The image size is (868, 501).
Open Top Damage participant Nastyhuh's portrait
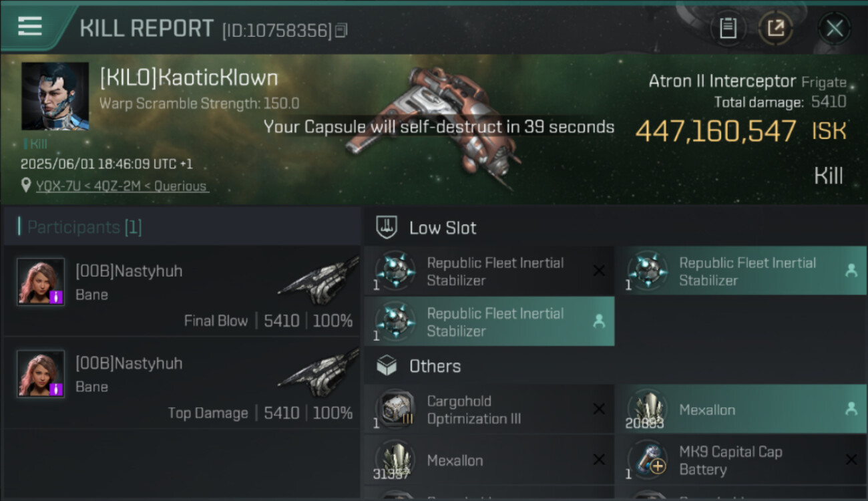41,374
